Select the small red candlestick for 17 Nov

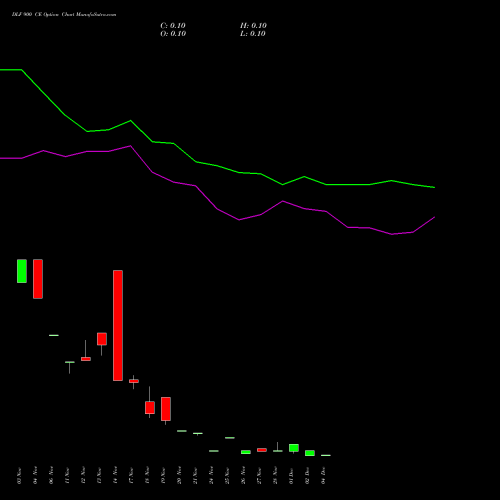[x=134, y=381]
